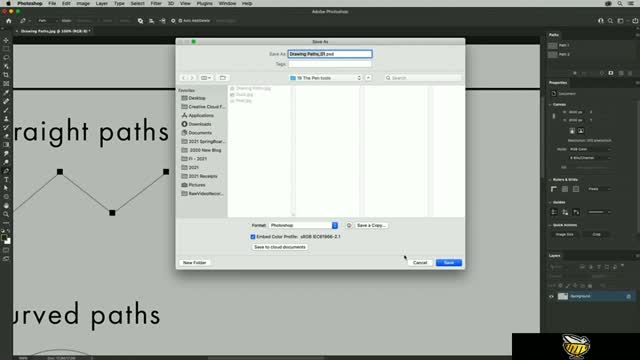
Task: Toggle Background layer visibility eye
Action: coord(551,296)
